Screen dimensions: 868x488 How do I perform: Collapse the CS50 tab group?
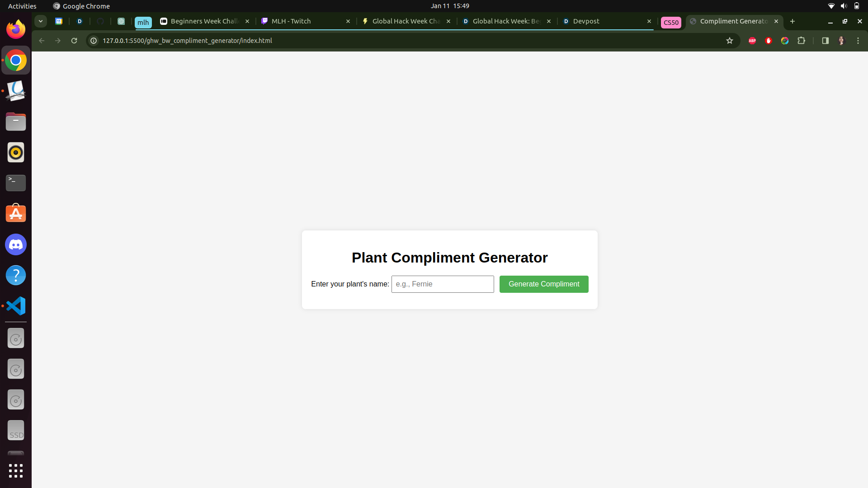click(x=671, y=22)
